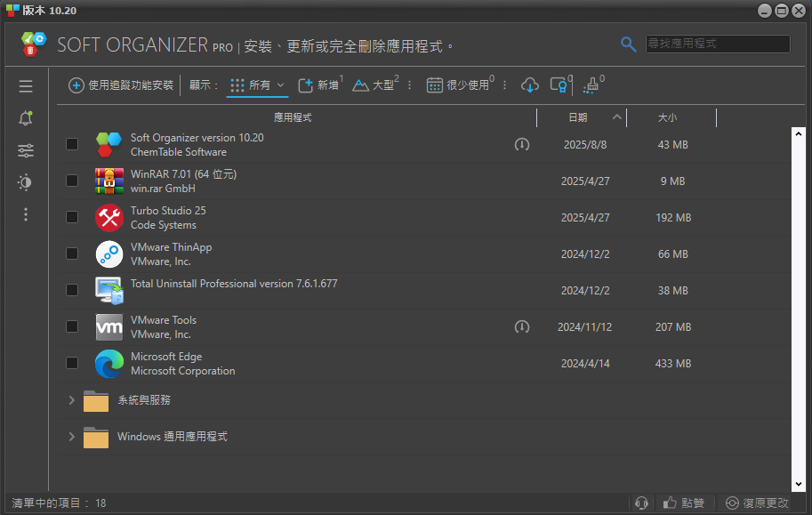
Task: Click the '2024/4/14' date value
Action: [x=585, y=364]
